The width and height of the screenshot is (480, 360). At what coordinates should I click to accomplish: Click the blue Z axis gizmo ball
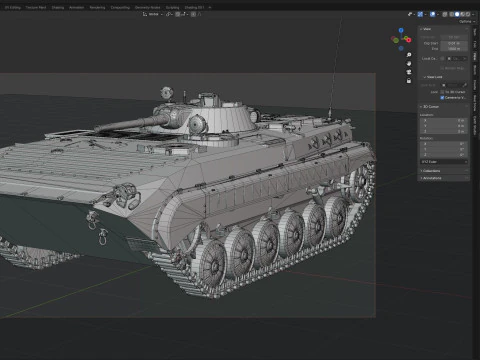point(401,30)
